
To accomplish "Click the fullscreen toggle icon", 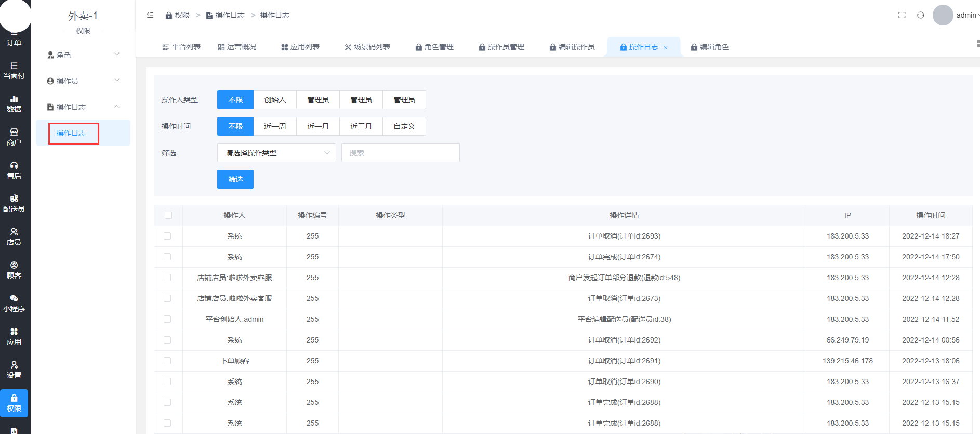I will (x=902, y=15).
